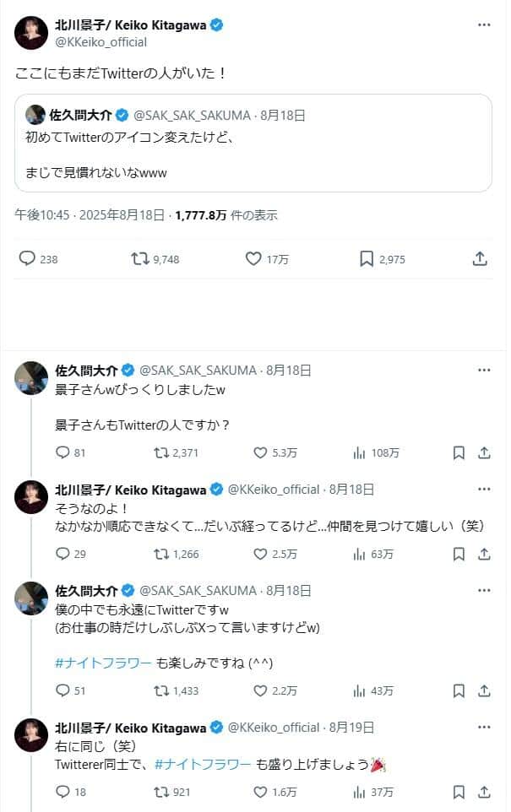Reply to the main Keiko Kitagawa tweet
511x812 pixels.
click(x=27, y=259)
